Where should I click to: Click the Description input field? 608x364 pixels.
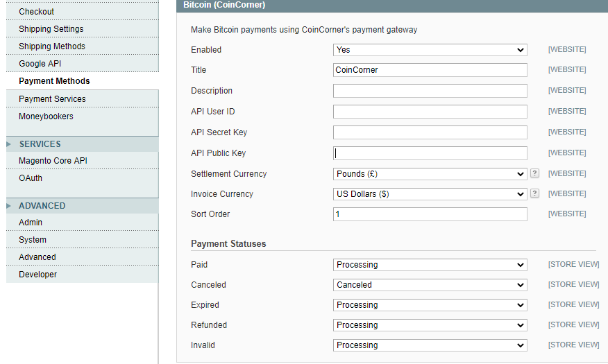pos(430,91)
